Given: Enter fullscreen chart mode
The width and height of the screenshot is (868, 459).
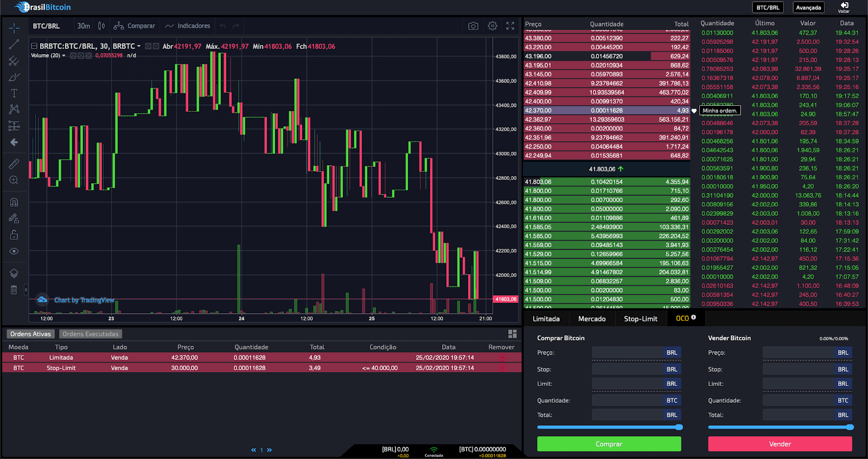Looking at the screenshot, I should tap(510, 26).
